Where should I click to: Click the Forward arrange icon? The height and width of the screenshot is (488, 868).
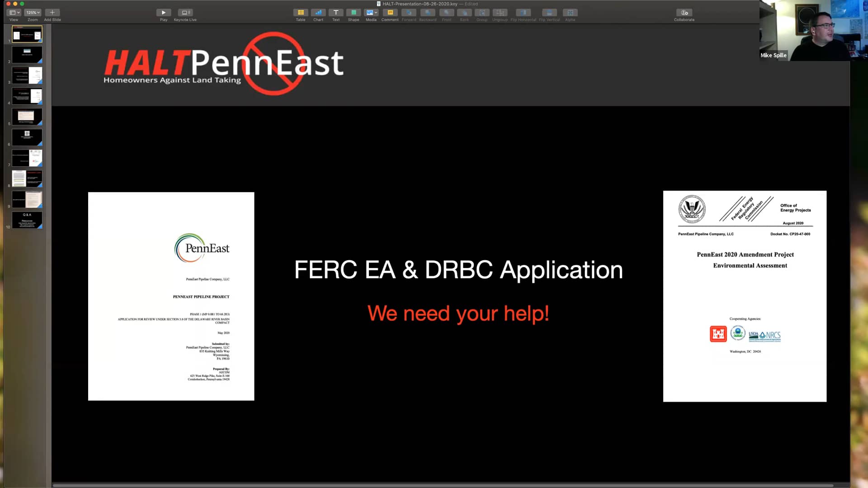click(x=409, y=13)
